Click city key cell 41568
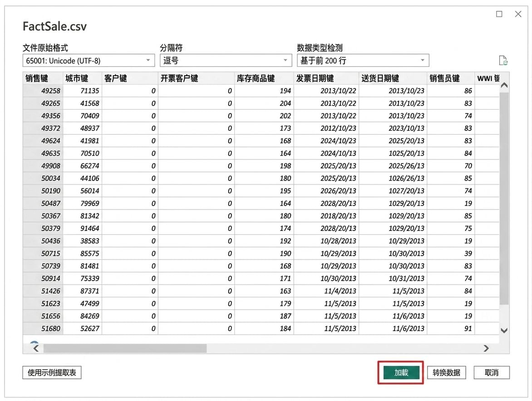The width and height of the screenshot is (532, 401). tap(83, 103)
